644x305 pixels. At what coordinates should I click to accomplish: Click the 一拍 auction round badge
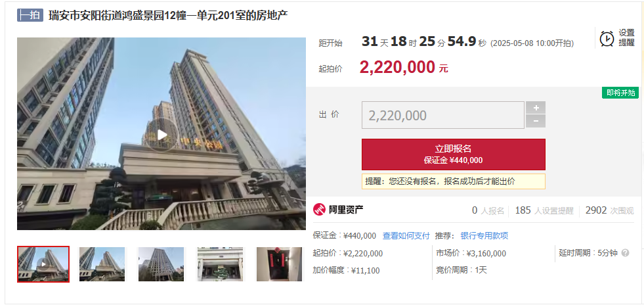tap(30, 16)
